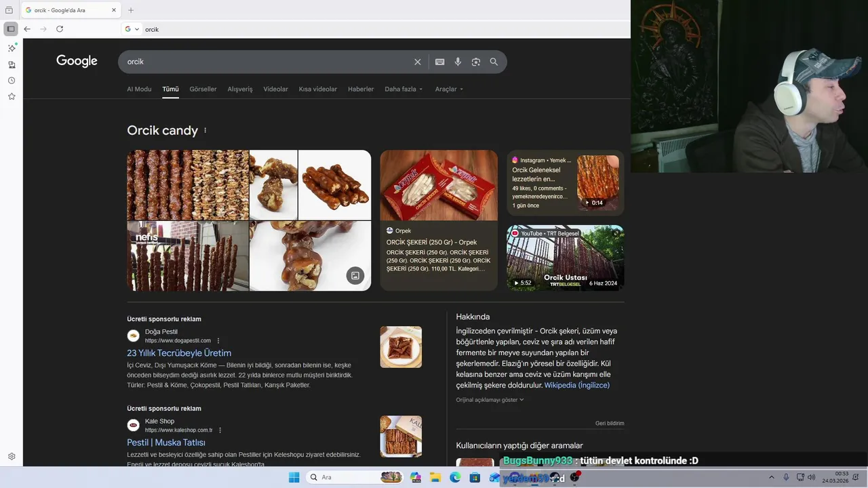Click the taskbar microphone tray icon
This screenshot has width=868, height=488.
[x=786, y=477]
